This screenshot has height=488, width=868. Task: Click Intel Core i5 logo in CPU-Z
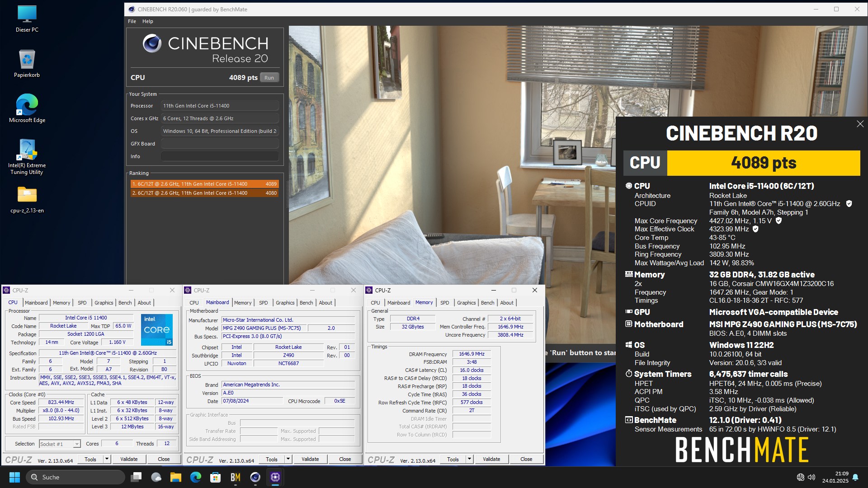(157, 330)
